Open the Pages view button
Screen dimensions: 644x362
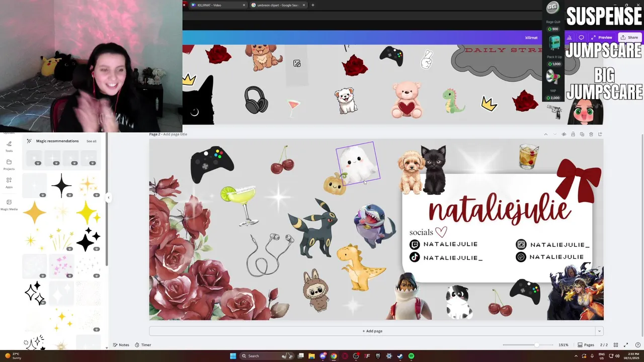pyautogui.click(x=586, y=345)
